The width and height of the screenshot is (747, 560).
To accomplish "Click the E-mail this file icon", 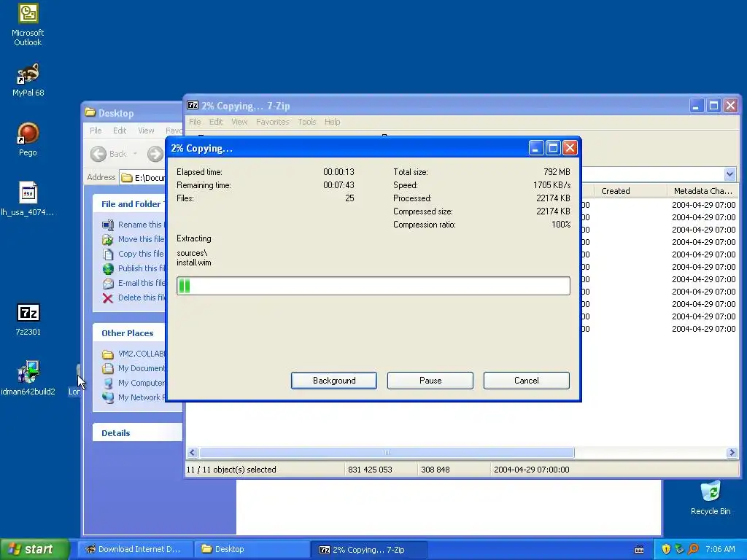I will (108, 284).
